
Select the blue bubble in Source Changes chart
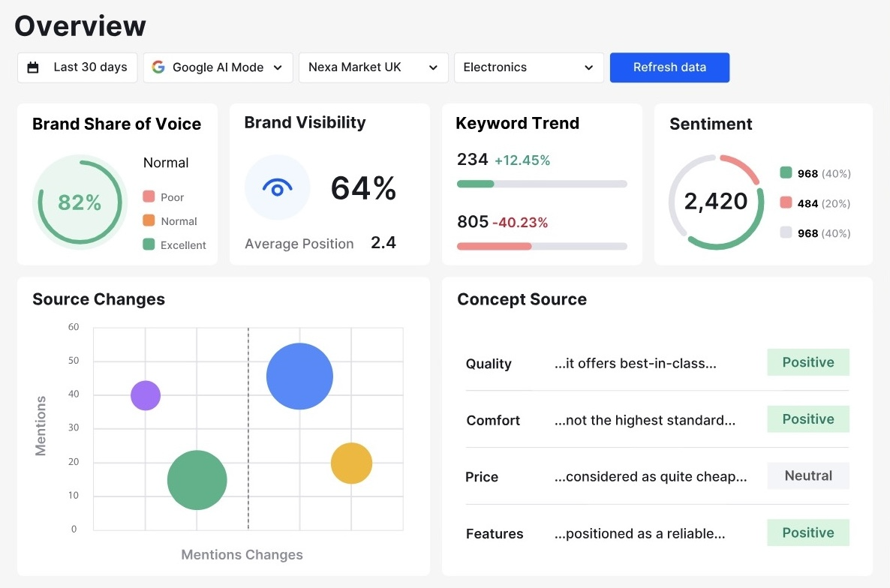tap(299, 376)
